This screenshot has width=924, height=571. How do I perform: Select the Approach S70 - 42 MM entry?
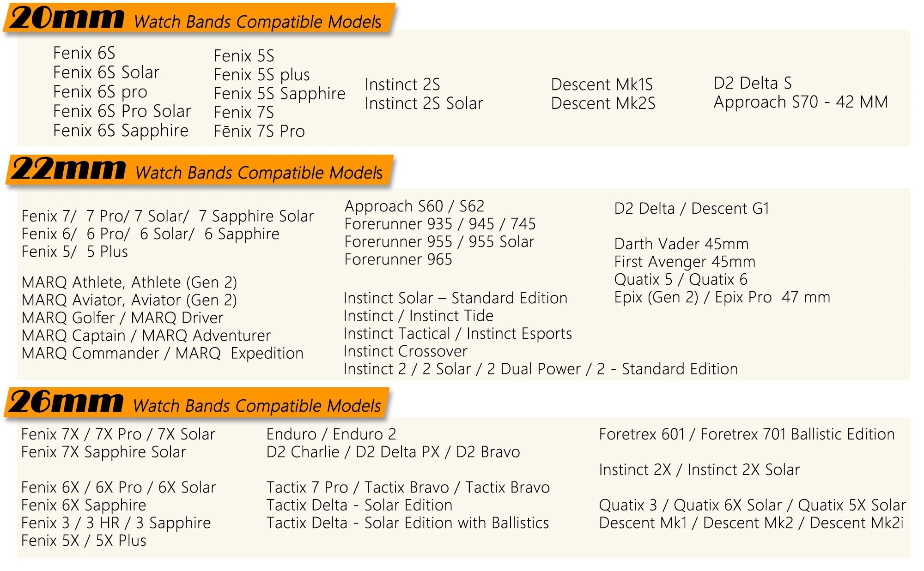click(800, 102)
